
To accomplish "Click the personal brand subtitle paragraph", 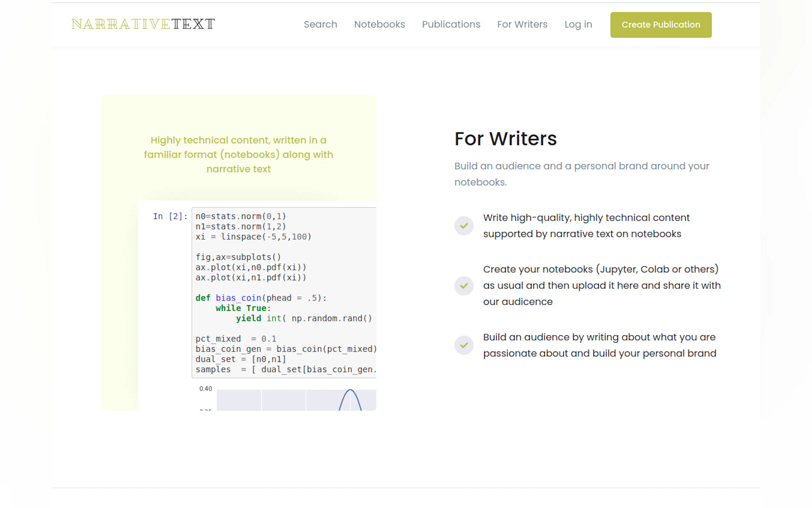I will click(x=582, y=174).
